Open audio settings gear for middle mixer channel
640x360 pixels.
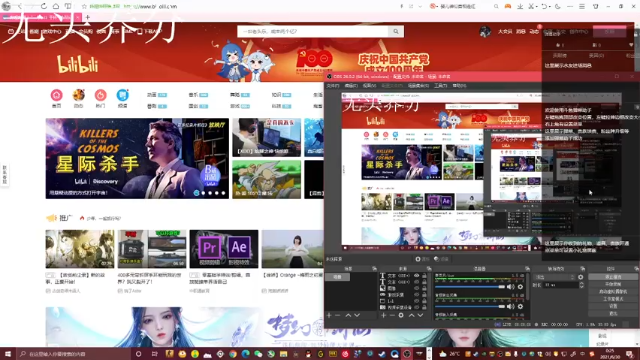pyautogui.click(x=520, y=307)
